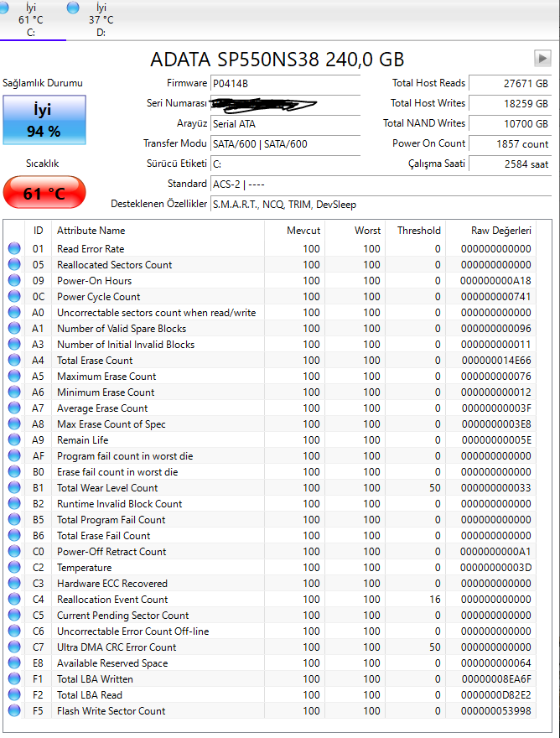This screenshot has height=738, width=560.
Task: Select the Uncorrectable sectors count when read/write row
Action: (x=271, y=313)
